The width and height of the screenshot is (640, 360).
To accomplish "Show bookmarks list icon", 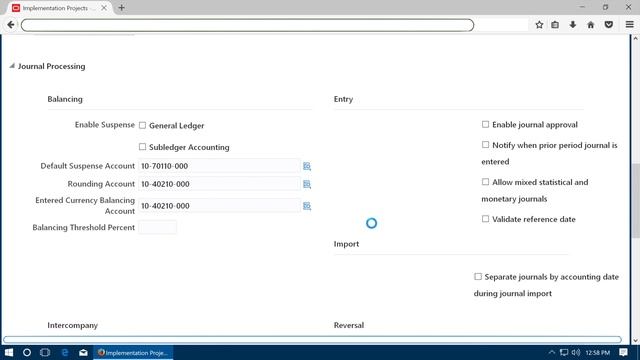I will click(555, 25).
